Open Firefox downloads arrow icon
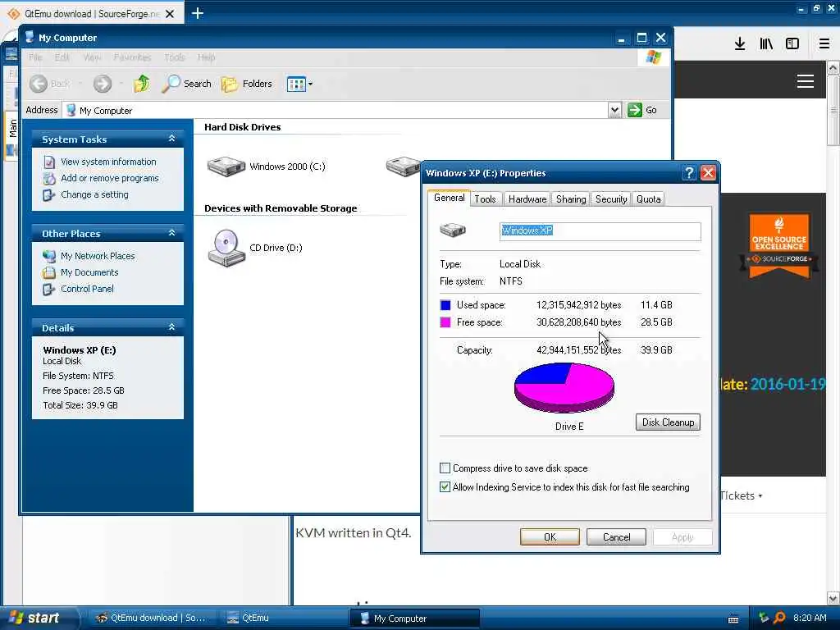The height and width of the screenshot is (630, 840). 740,44
